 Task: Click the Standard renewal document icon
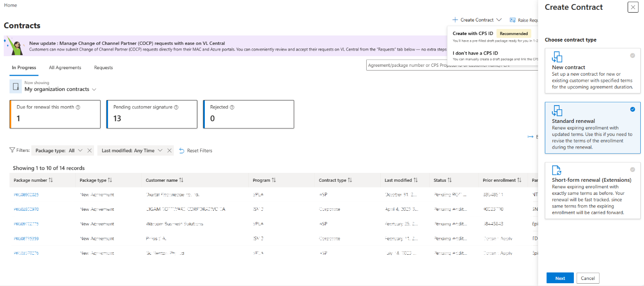coord(557,111)
